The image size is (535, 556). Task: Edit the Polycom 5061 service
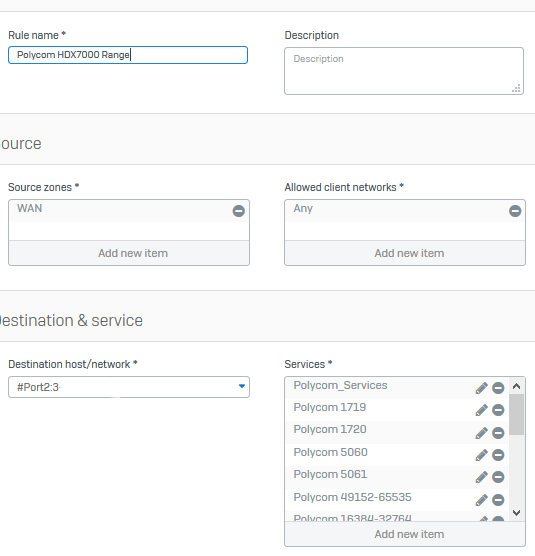pyautogui.click(x=481, y=477)
